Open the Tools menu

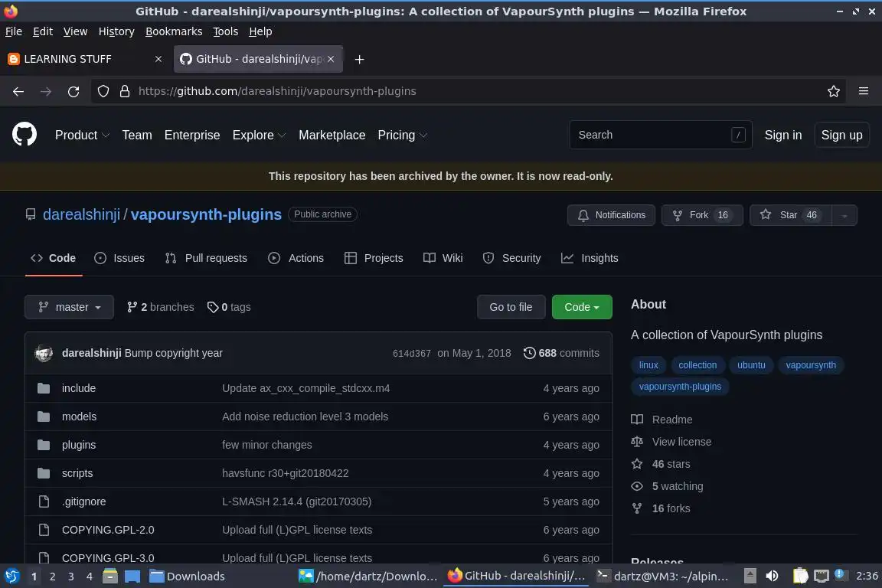pos(226,31)
